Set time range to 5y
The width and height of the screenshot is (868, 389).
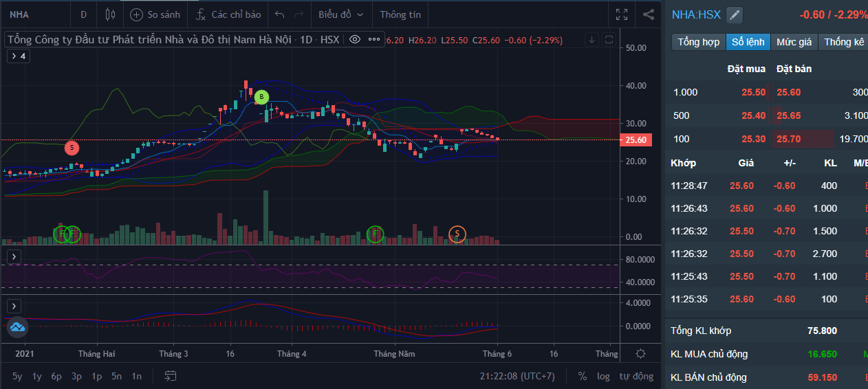(17, 376)
